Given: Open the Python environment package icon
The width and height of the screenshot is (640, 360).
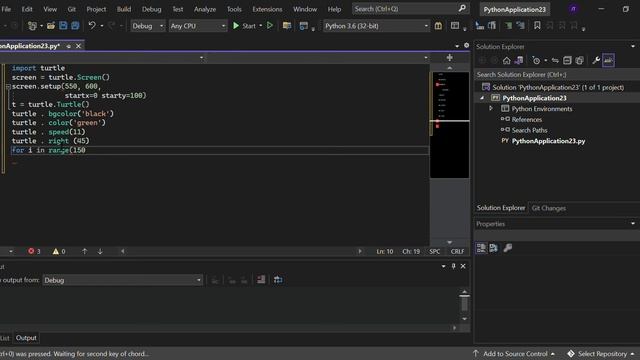Looking at the screenshot, I should 438,26.
